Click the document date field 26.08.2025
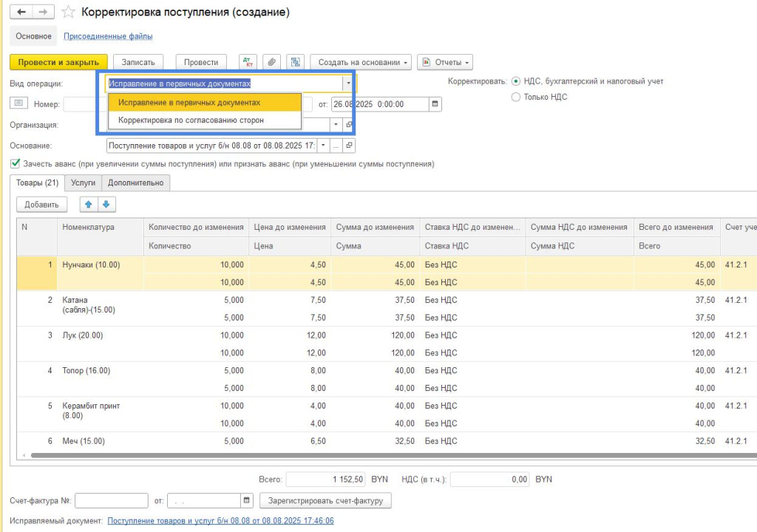The image size is (757, 532). pos(380,104)
